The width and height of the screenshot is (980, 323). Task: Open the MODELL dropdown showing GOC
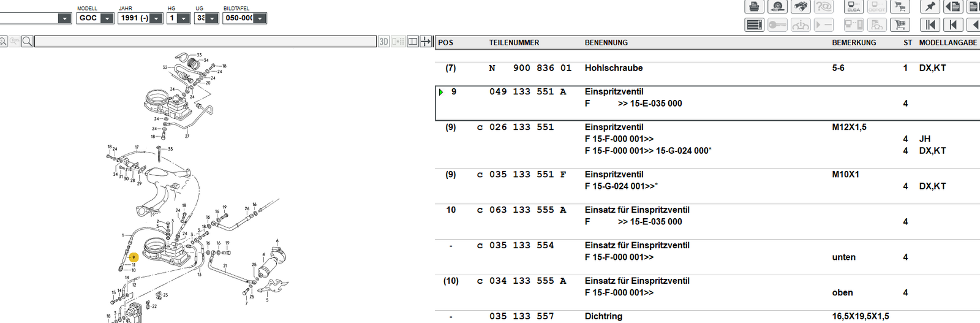107,18
